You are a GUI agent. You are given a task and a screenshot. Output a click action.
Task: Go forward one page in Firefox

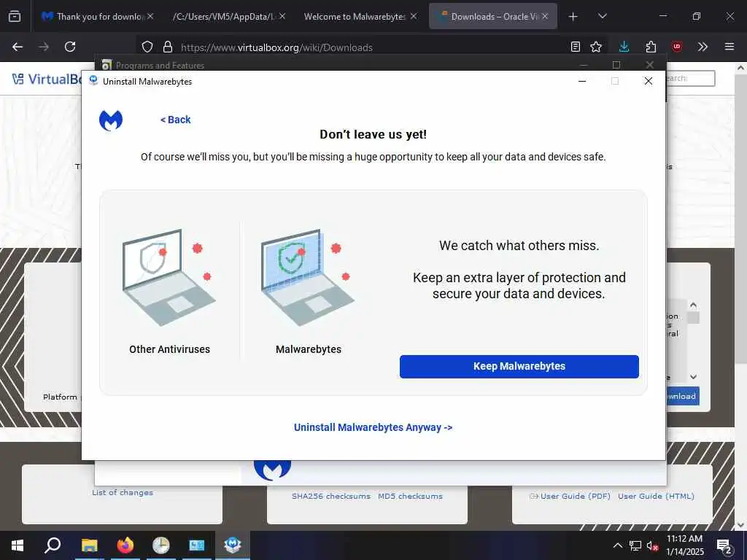click(x=44, y=47)
